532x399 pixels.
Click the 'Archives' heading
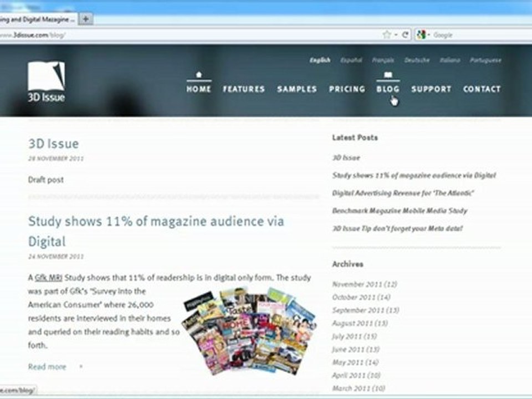click(x=348, y=264)
